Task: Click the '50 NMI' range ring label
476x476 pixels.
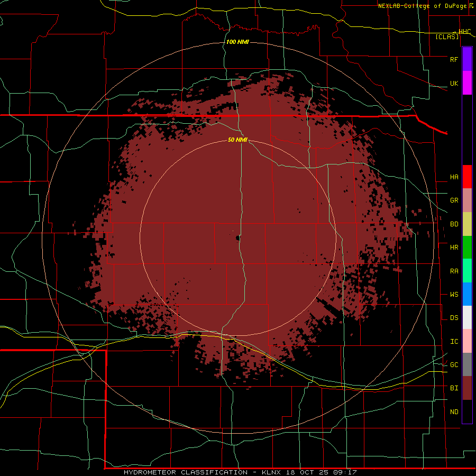Action: (237, 140)
